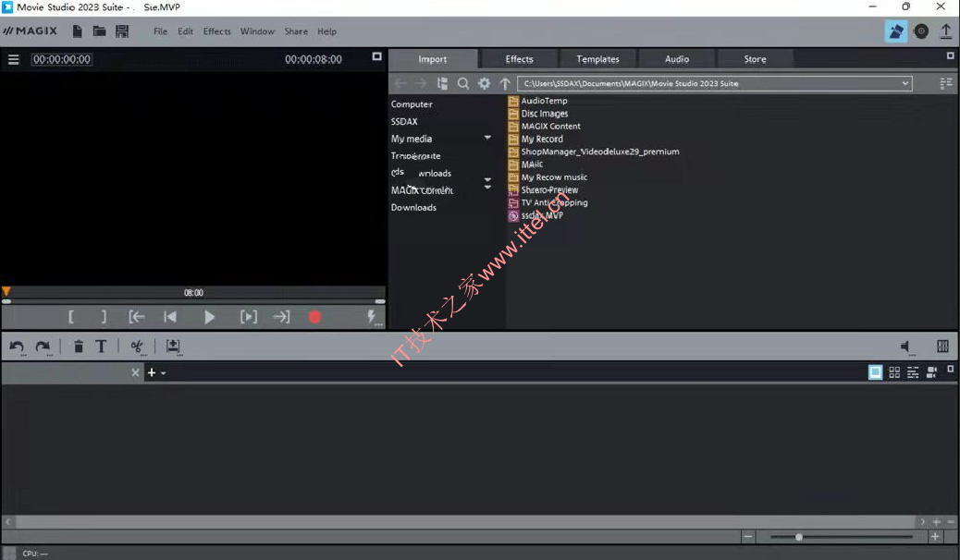
Task: Change the file list display mode
Action: (x=946, y=83)
